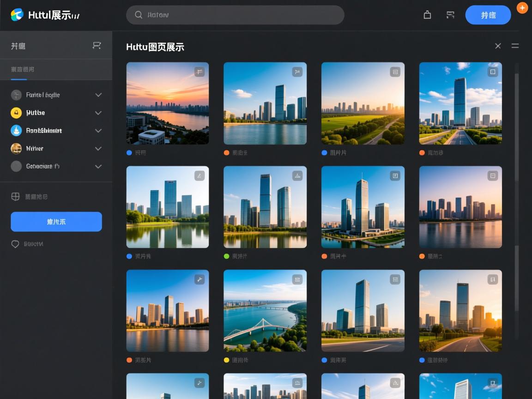Click the shopping bag icon in the header
Image resolution: width=532 pixels, height=399 pixels.
[x=427, y=15]
